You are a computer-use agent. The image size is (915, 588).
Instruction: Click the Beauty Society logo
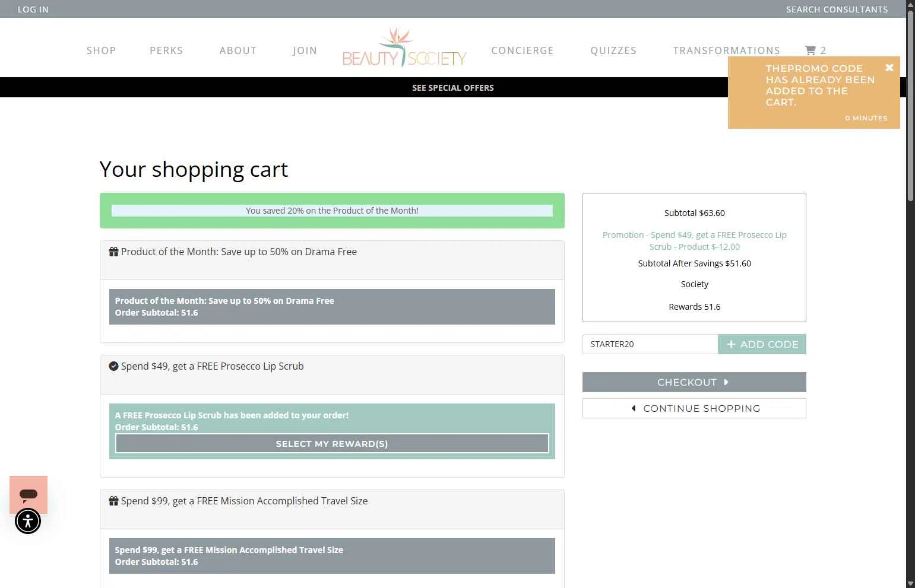click(404, 47)
